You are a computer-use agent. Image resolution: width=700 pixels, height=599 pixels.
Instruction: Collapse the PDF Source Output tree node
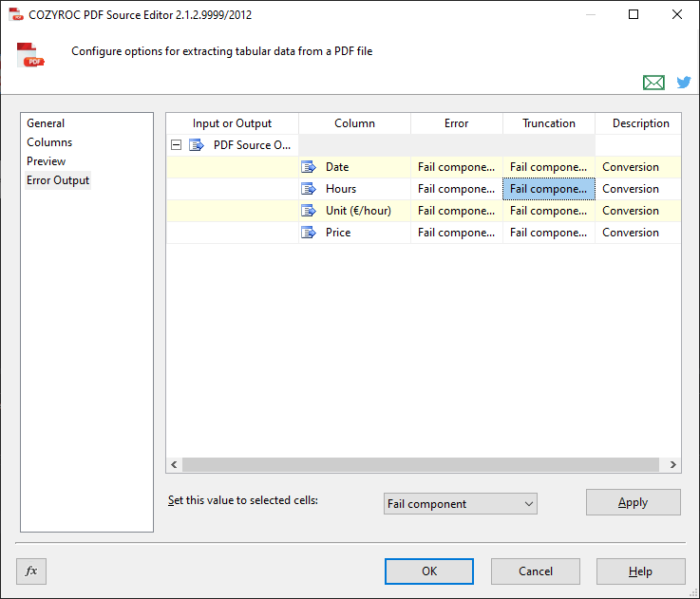click(x=176, y=145)
